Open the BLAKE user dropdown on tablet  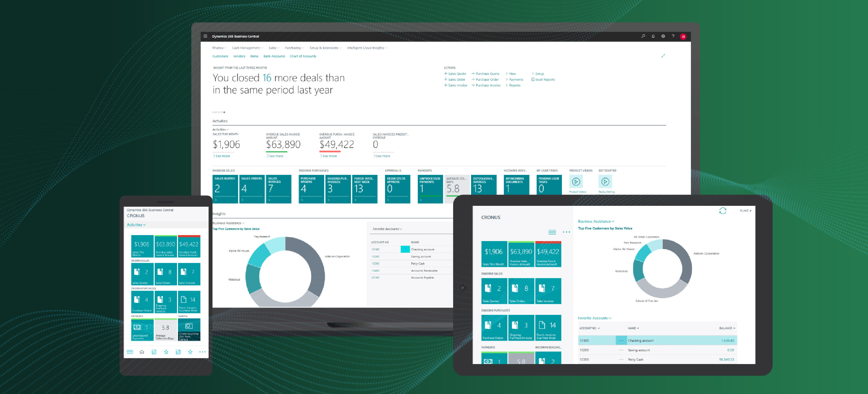tap(745, 211)
